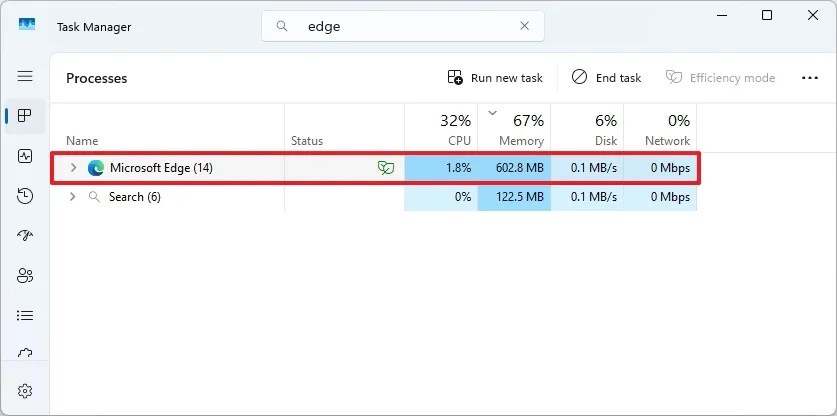Click Edge row 0.1 MB/s disk value
This screenshot has width=837, height=416.
click(594, 168)
